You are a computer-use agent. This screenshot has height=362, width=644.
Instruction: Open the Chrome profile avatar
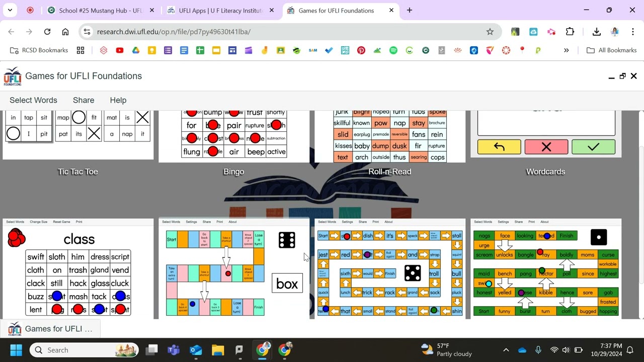point(615,32)
